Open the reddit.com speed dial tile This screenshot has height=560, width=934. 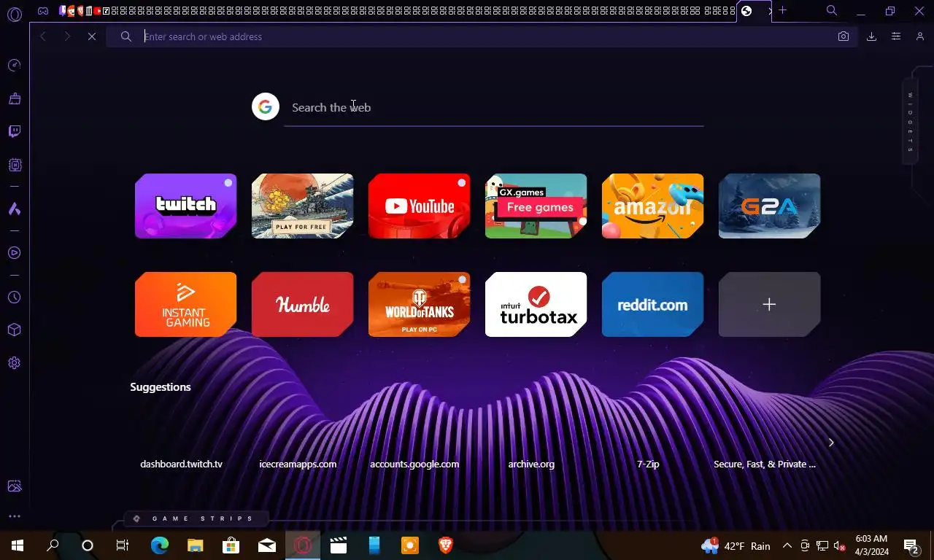(653, 304)
